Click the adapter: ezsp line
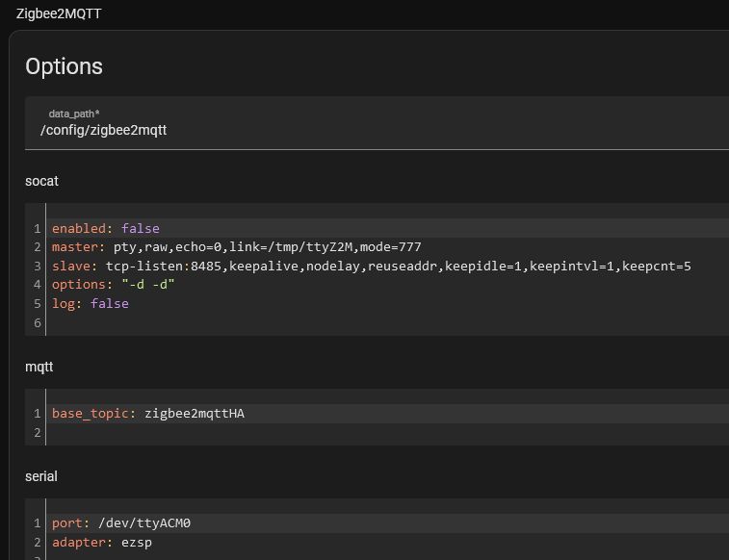Viewport: 729px width, 560px height. pos(388,543)
